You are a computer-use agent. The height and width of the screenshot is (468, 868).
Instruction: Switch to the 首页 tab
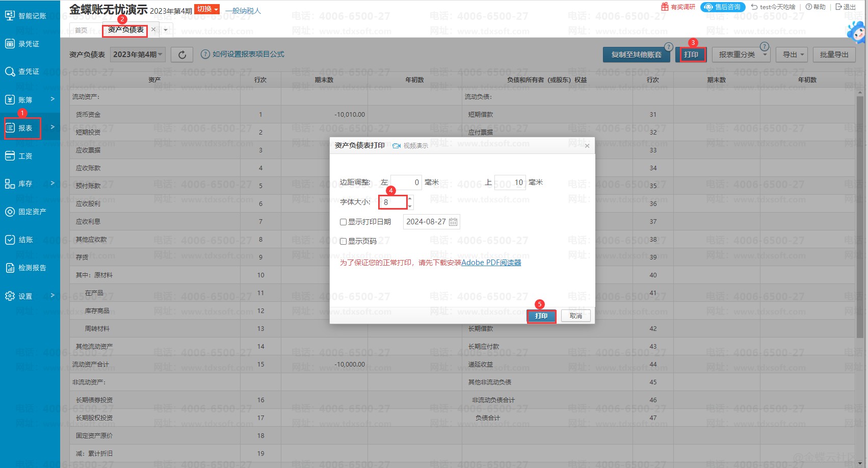point(81,30)
